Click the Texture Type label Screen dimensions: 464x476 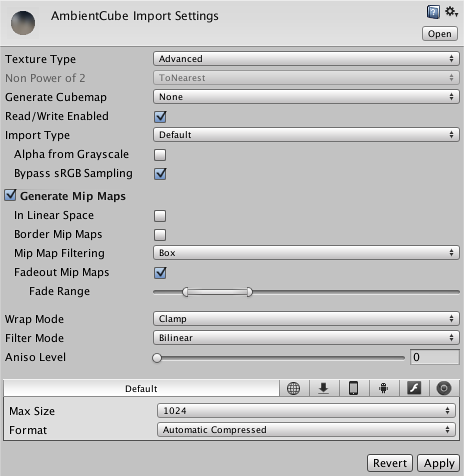point(40,59)
